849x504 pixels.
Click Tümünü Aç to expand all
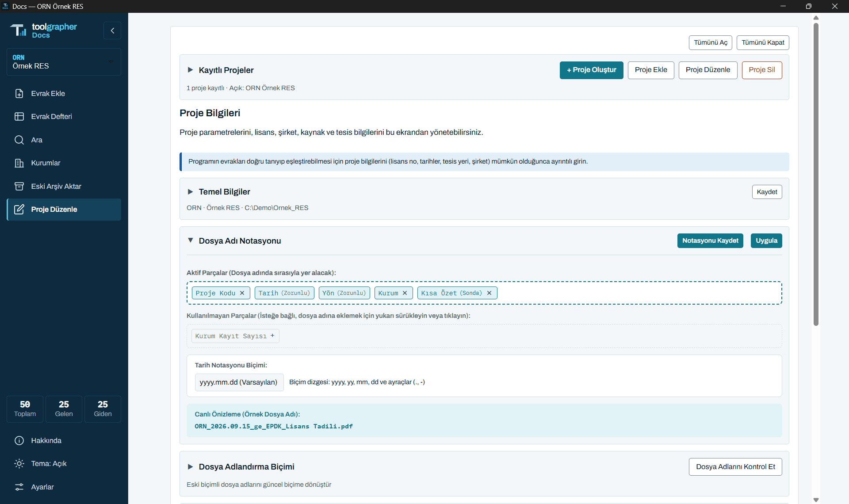[710, 42]
